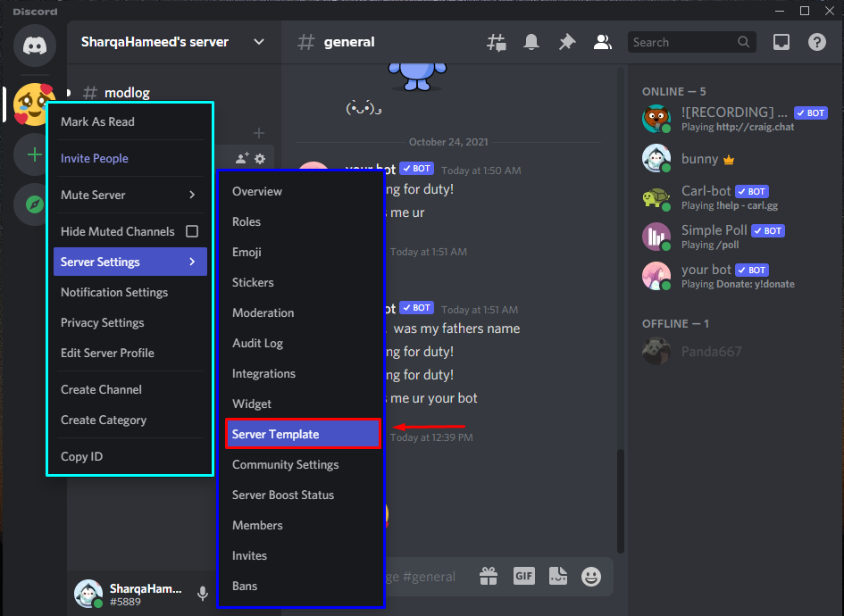Viewport: 844px width, 616px height.
Task: Choose Invite People in context menu
Action: [130, 158]
